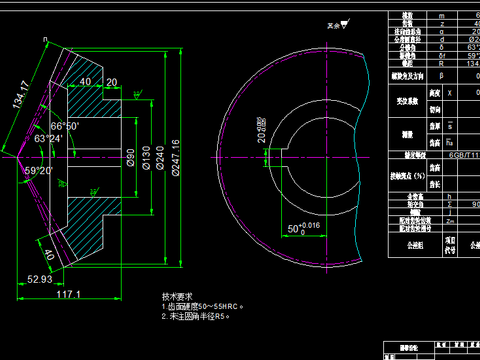480x360 pixels.
Task: Click the roughness symbol inside the lower bore
Action: 94,192
